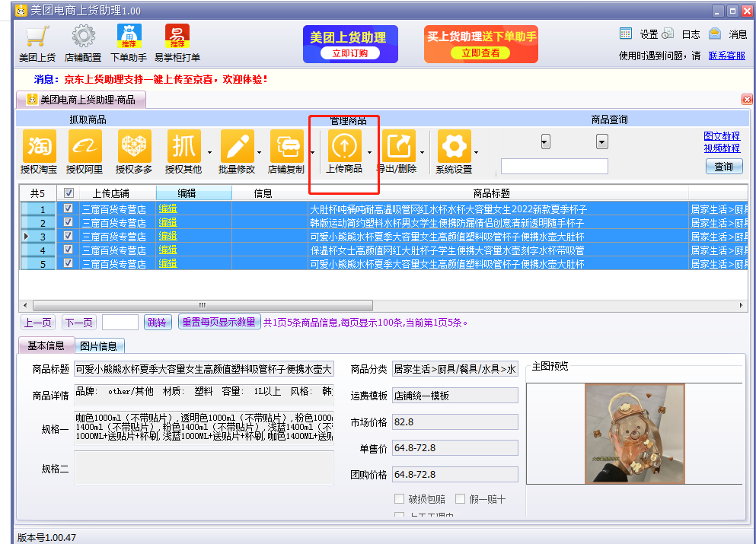Click scrollbar left arrow of product table
Screen dimensions: 756x544
[25, 305]
